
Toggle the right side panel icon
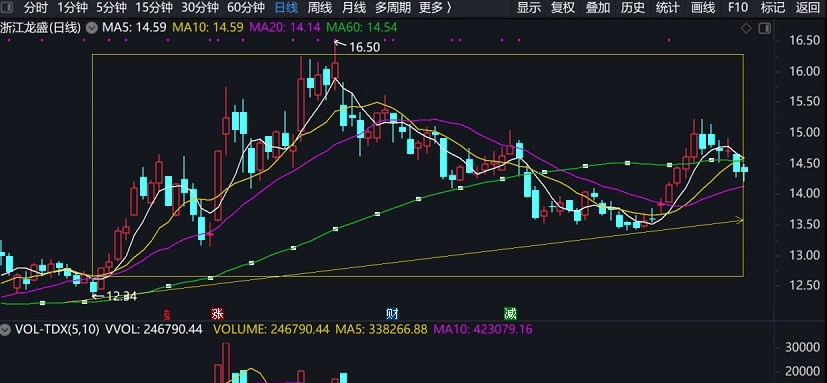click(764, 28)
